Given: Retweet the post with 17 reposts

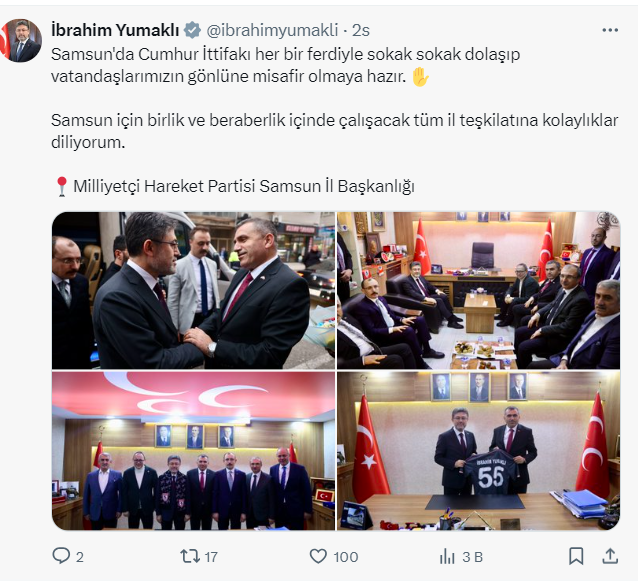Looking at the screenshot, I should click(190, 556).
